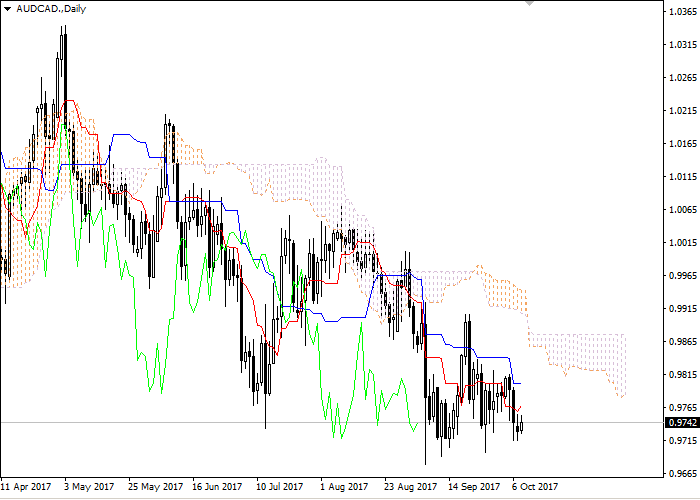Click the 23 Aug 2017 date label
Image resolution: width=700 pixels, height=500 pixels.
(410, 486)
